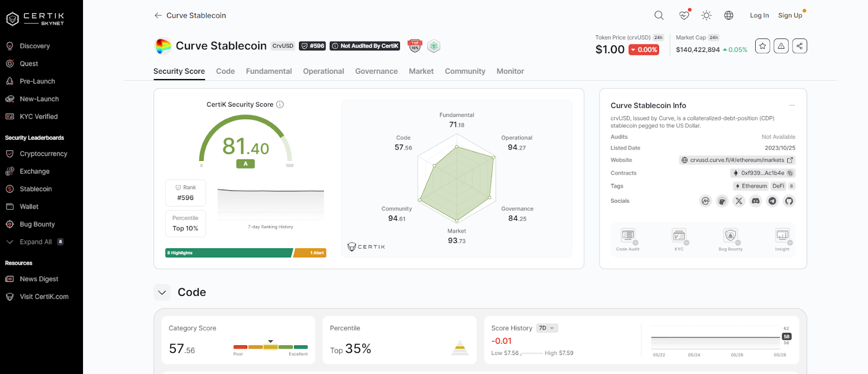Switch to the Community tab
The width and height of the screenshot is (868, 374).
click(465, 71)
